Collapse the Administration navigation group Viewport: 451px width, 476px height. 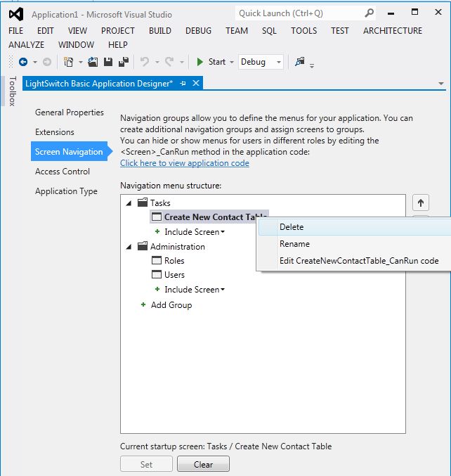point(129,247)
